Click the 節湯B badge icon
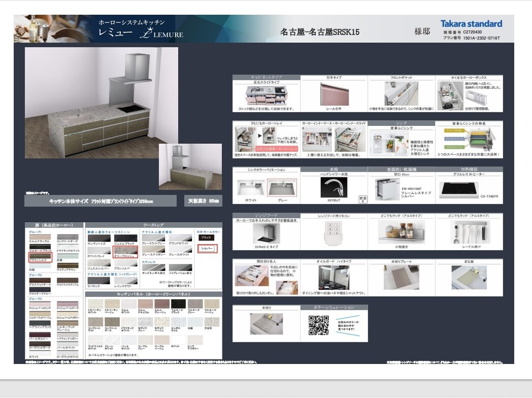This screenshot has height=398, width=532. point(362,200)
